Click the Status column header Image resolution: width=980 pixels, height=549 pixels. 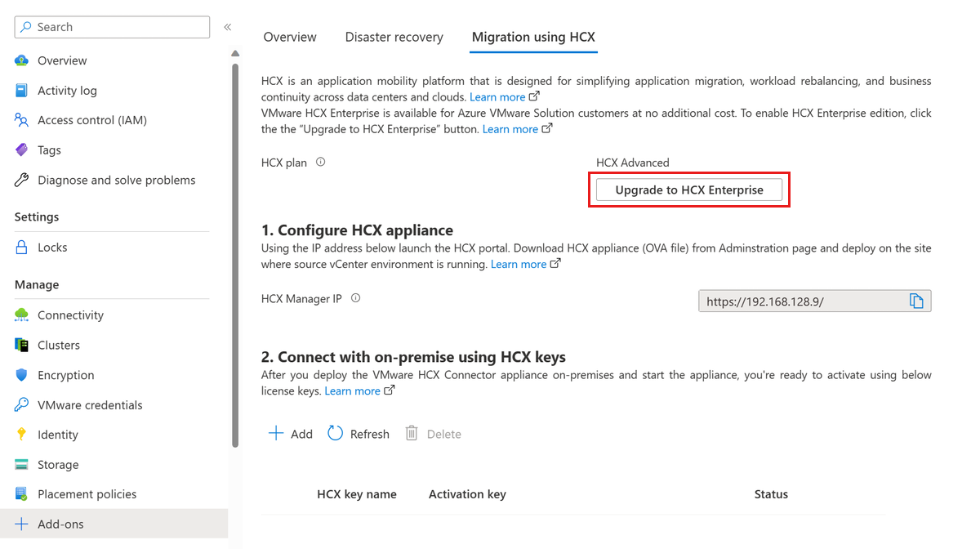click(771, 494)
